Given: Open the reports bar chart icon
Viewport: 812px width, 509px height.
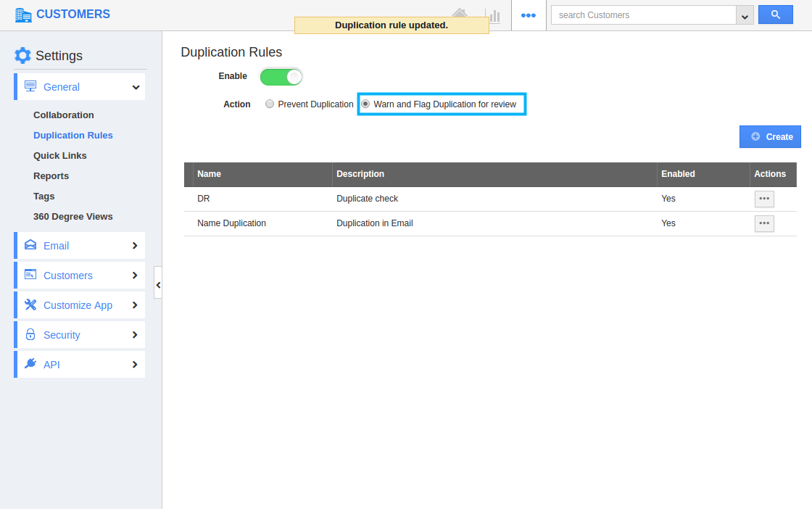Looking at the screenshot, I should (493, 15).
